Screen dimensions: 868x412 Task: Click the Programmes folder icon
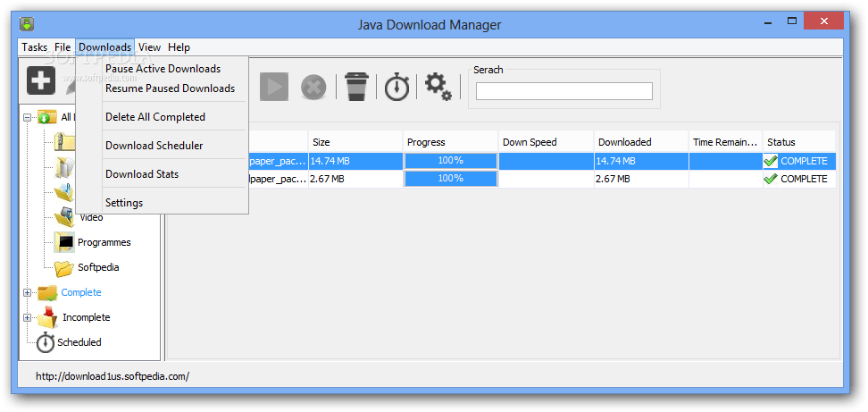coord(63,242)
